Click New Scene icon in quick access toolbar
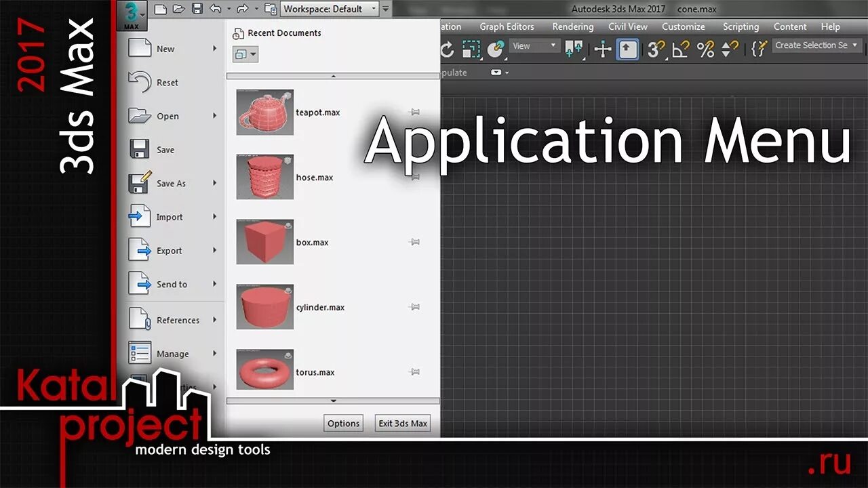The image size is (868, 488). coord(160,9)
